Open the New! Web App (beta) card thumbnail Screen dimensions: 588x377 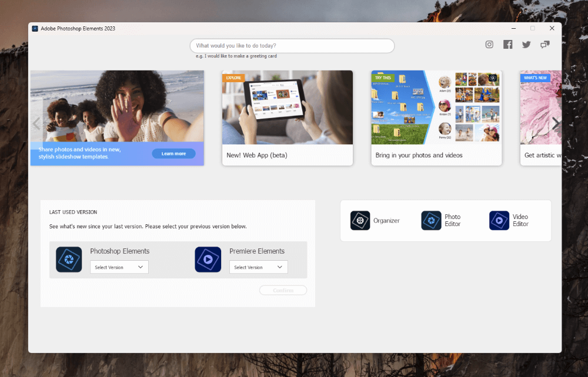pos(288,107)
